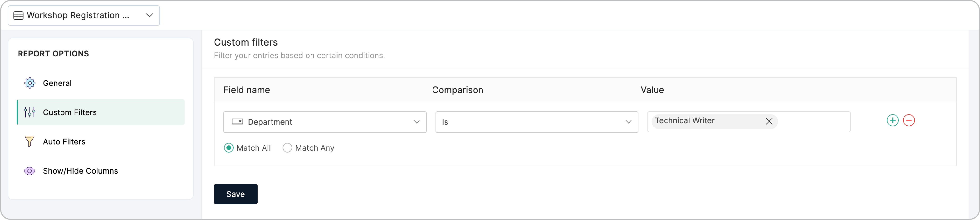Remove the Technical Writer value chip
Screen dimensions: 980x220
(x=769, y=121)
